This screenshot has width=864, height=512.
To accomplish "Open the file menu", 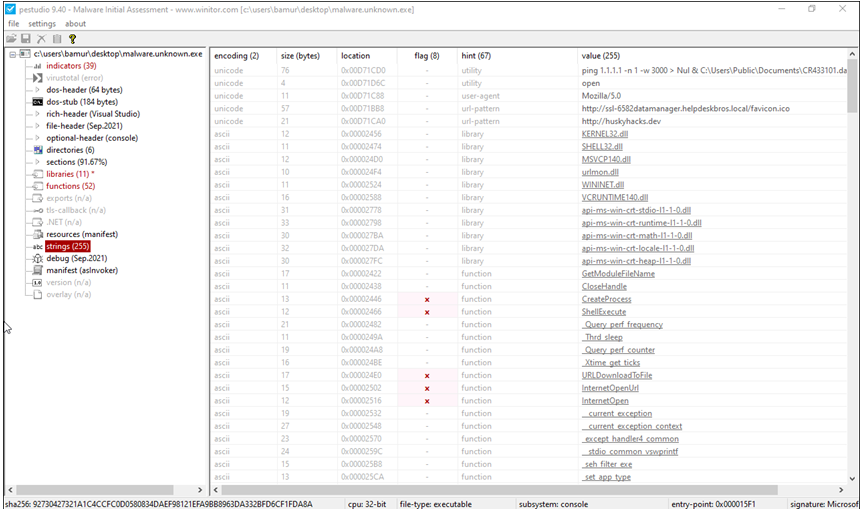I will pyautogui.click(x=14, y=24).
